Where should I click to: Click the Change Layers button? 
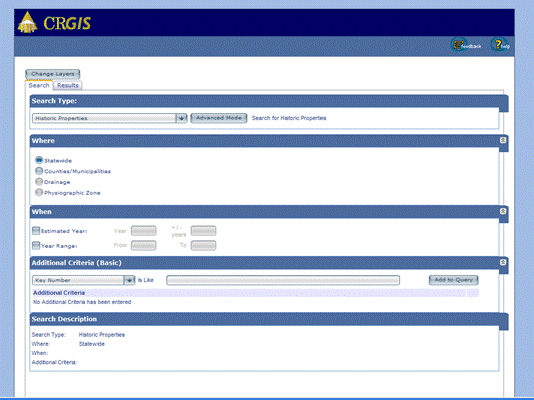(x=52, y=74)
